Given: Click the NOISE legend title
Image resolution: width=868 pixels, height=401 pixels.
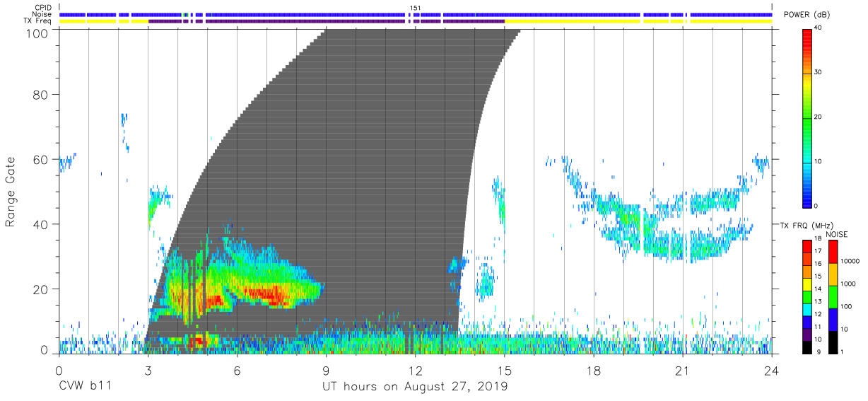Looking at the screenshot, I should tap(838, 234).
